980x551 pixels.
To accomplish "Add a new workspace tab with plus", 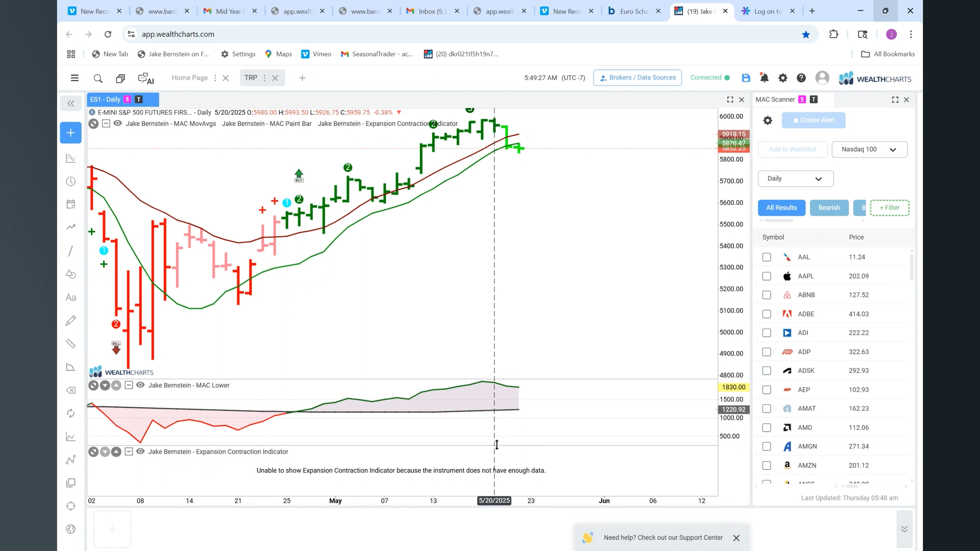I will click(302, 78).
